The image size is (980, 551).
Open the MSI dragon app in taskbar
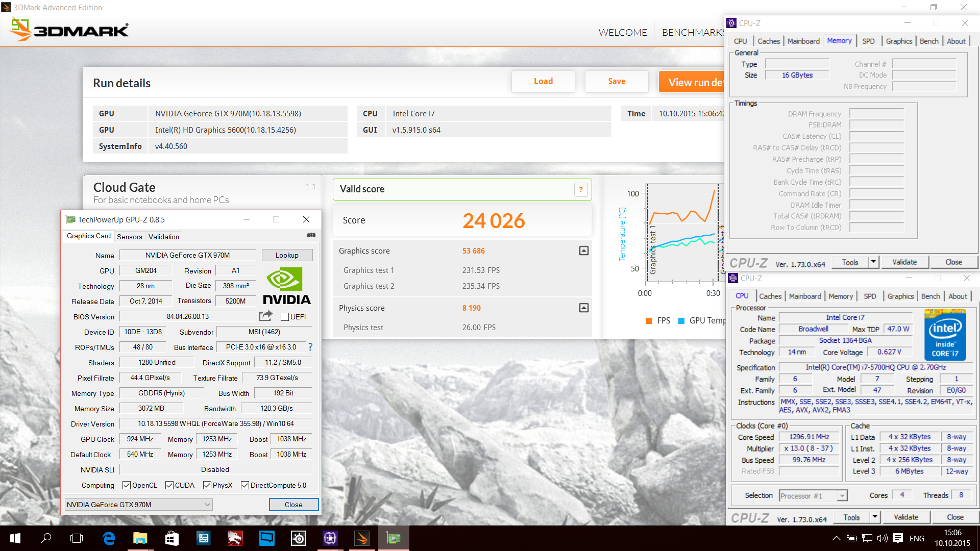click(235, 538)
